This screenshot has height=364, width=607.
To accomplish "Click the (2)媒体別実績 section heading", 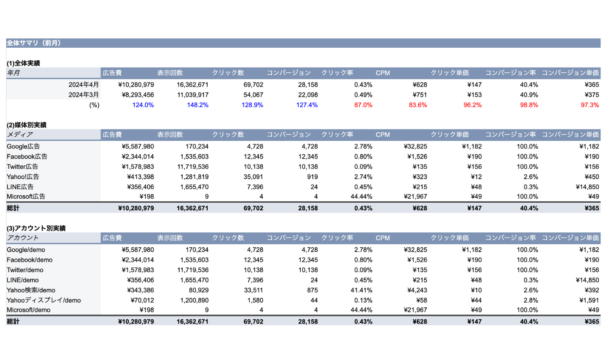I will click(x=26, y=125).
